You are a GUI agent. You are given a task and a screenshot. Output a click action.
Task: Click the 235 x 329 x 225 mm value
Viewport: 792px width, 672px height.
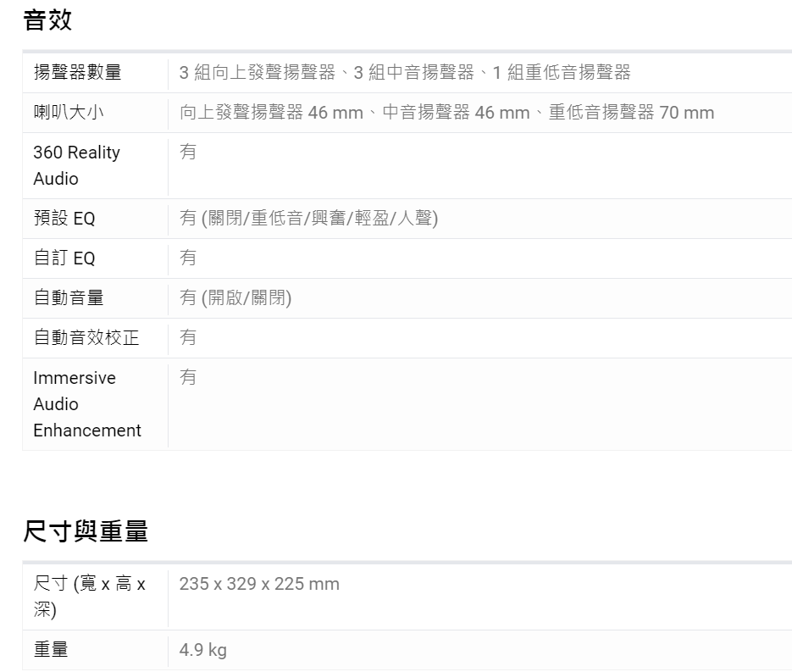point(259,584)
